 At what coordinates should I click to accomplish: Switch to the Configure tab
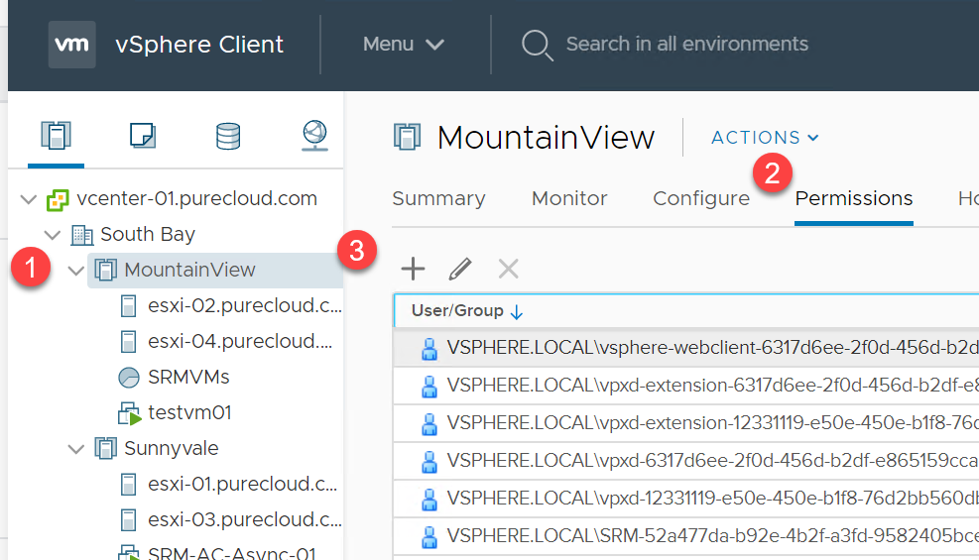[701, 198]
